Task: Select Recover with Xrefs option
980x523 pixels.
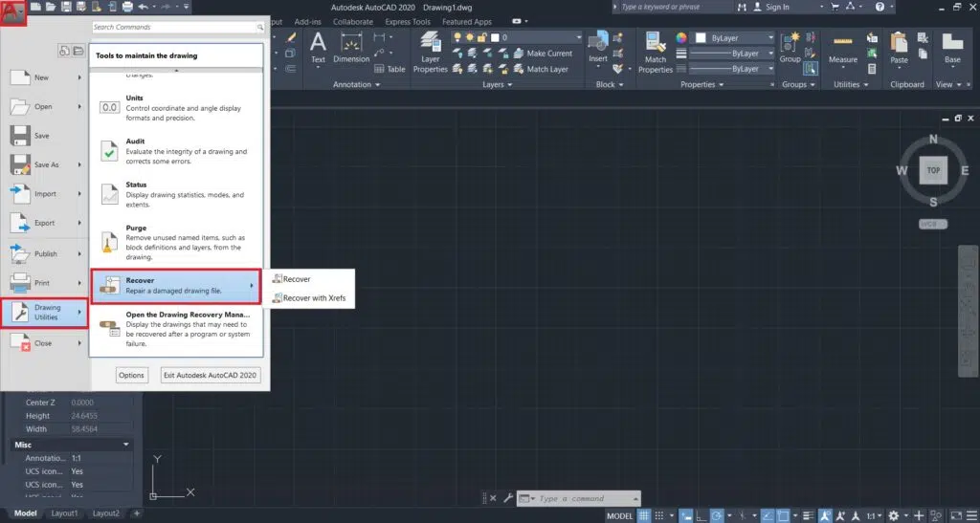Action: click(x=313, y=298)
